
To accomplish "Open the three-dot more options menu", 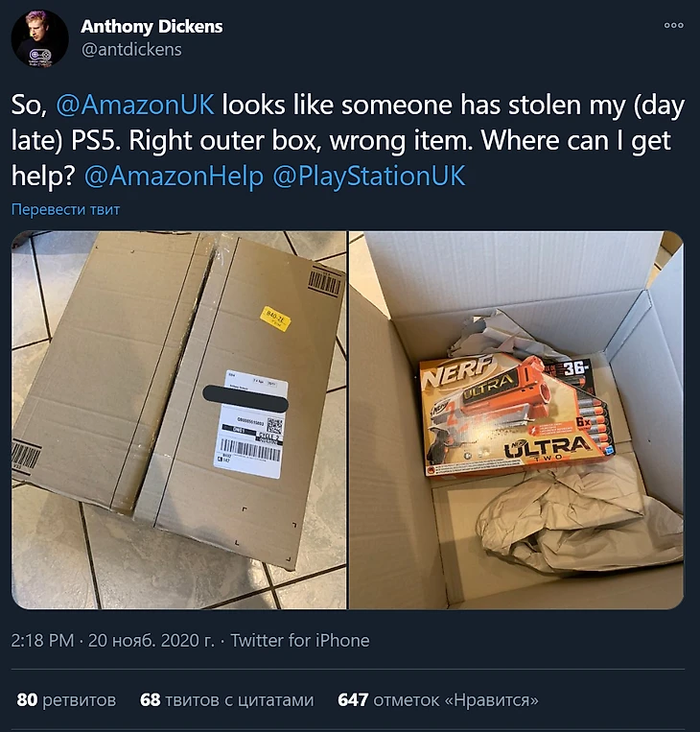I will (x=674, y=25).
